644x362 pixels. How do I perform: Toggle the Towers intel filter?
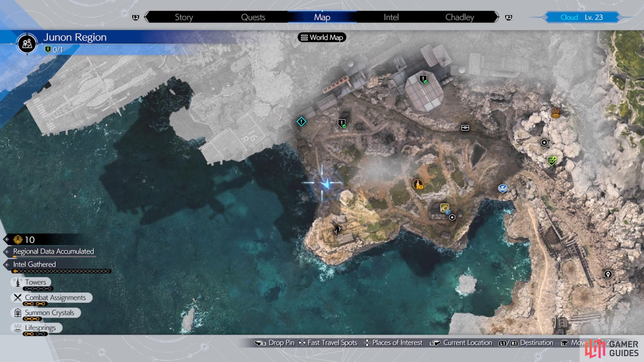click(x=31, y=282)
